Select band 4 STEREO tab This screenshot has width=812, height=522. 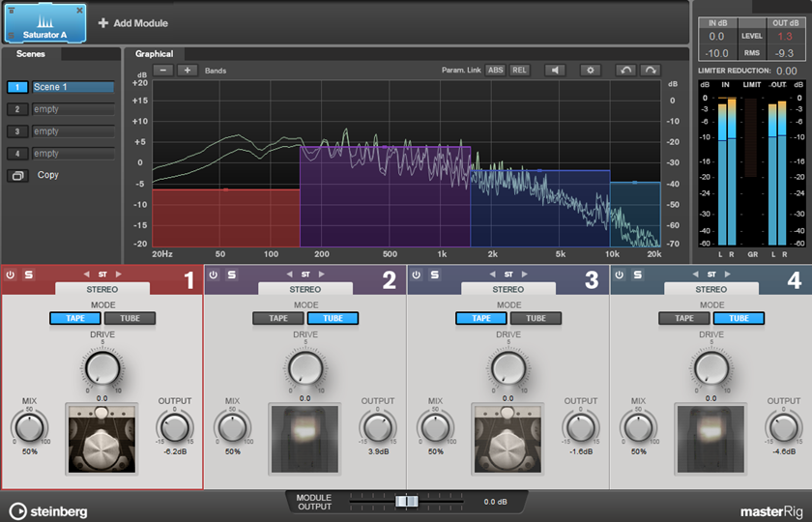(711, 289)
